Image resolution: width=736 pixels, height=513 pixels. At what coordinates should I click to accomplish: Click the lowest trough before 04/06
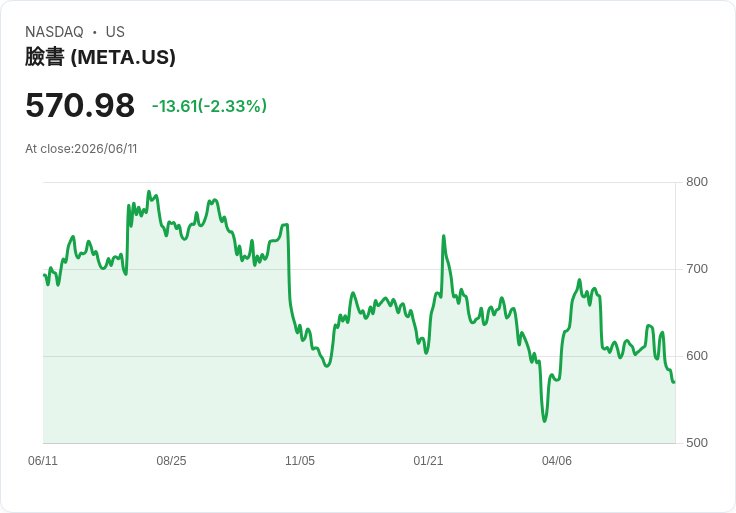pos(544,421)
